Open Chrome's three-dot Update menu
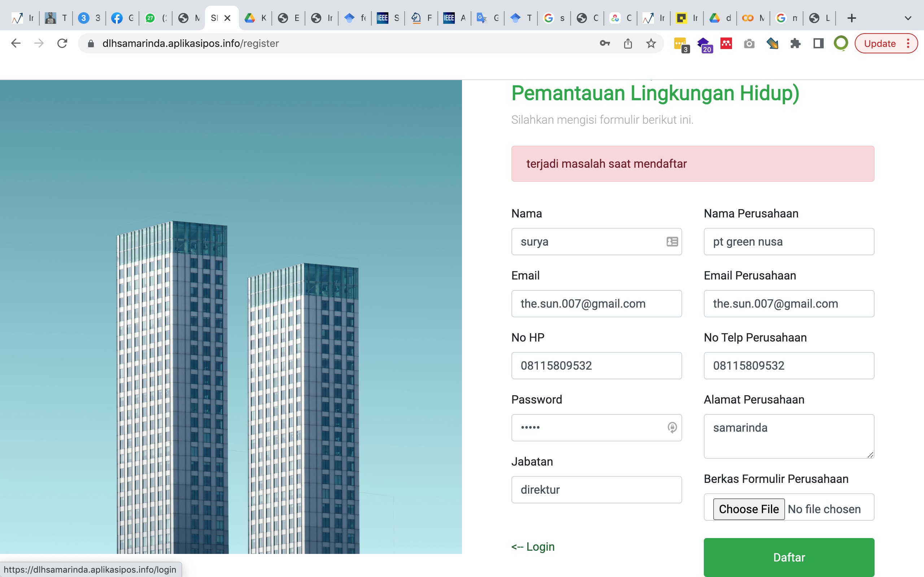This screenshot has height=577, width=924. [x=908, y=44]
